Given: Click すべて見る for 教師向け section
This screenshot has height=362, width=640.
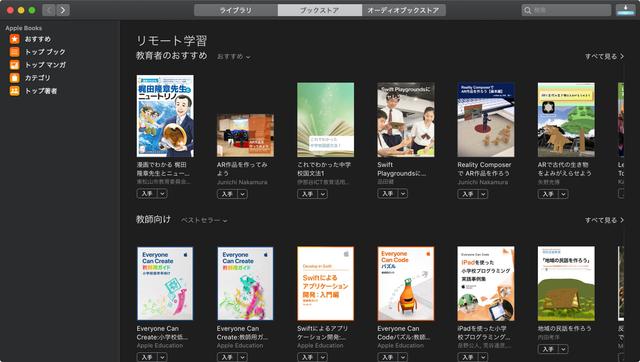Looking at the screenshot, I should click(604, 220).
